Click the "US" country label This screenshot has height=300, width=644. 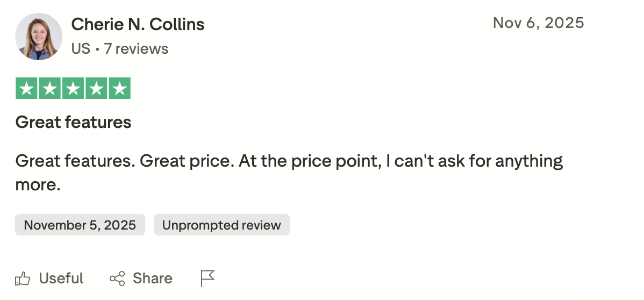(81, 49)
